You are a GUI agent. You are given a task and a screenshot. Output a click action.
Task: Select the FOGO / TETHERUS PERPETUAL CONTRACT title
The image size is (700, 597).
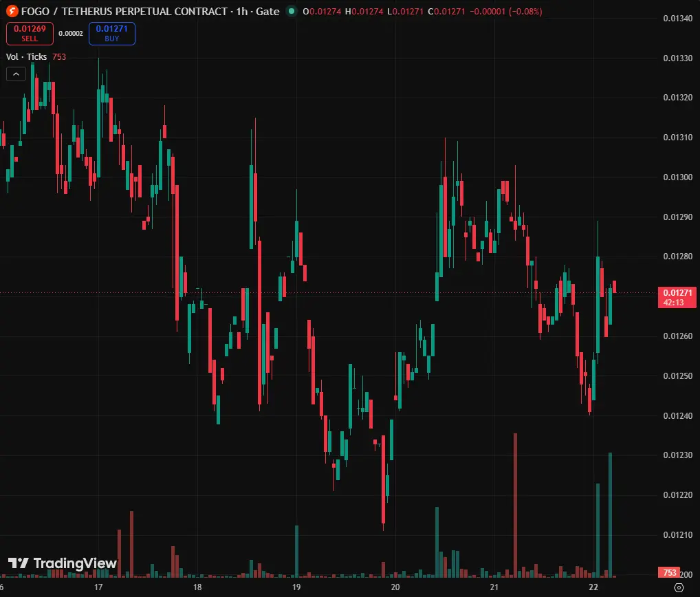click(x=124, y=11)
